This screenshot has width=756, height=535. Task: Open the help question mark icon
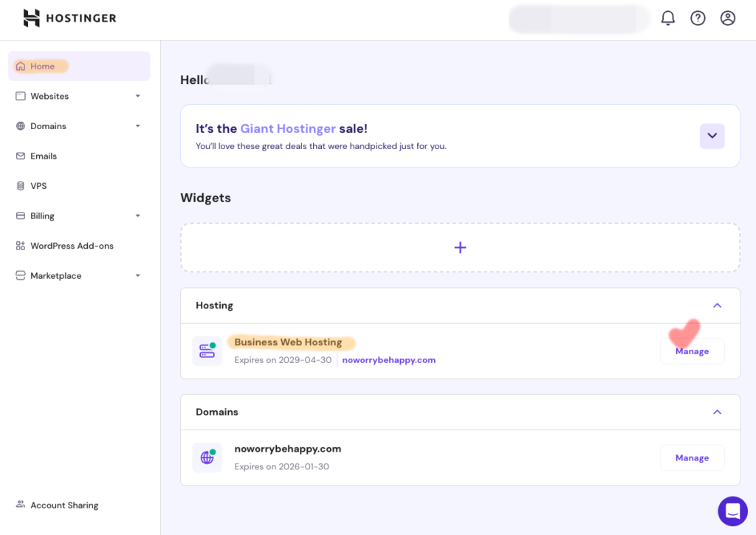[698, 18]
